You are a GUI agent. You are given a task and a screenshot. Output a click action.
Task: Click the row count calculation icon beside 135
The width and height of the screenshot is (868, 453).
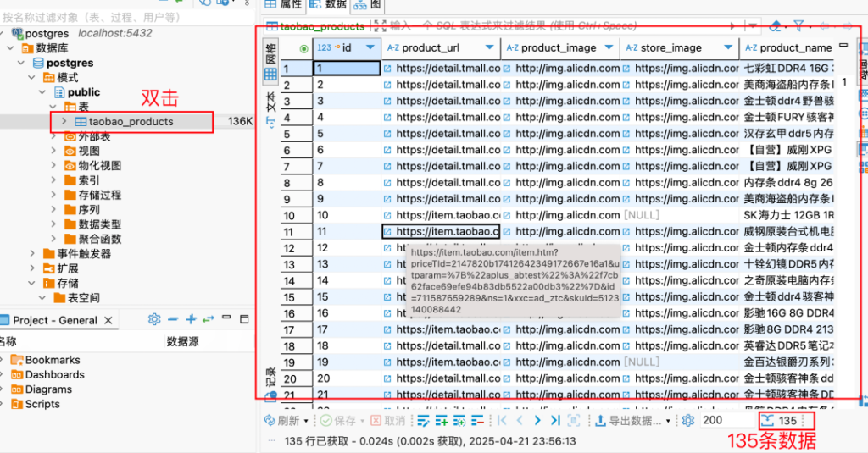(767, 421)
